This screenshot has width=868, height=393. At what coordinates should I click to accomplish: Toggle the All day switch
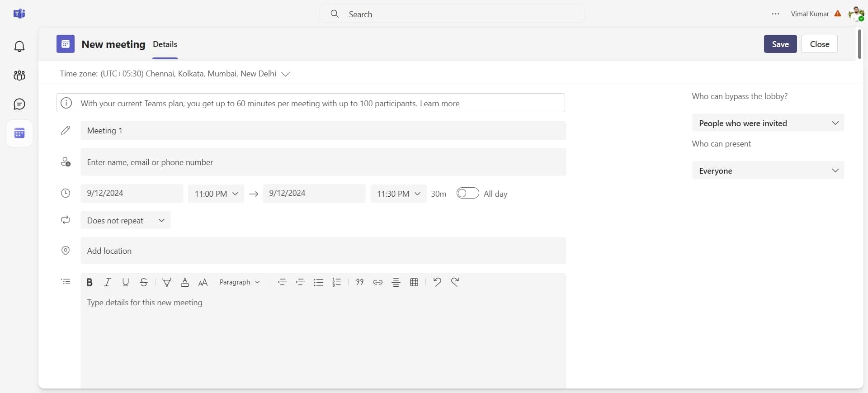tap(467, 193)
